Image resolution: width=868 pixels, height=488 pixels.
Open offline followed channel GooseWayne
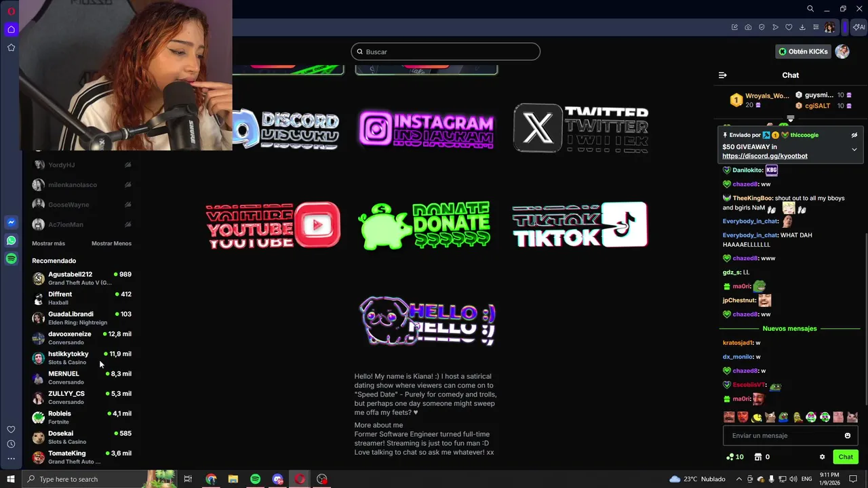[x=82, y=205]
